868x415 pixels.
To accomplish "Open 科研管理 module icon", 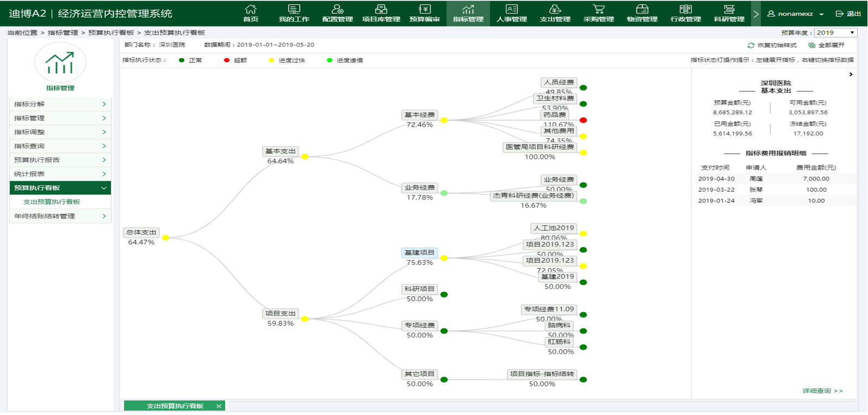I will 729,10.
